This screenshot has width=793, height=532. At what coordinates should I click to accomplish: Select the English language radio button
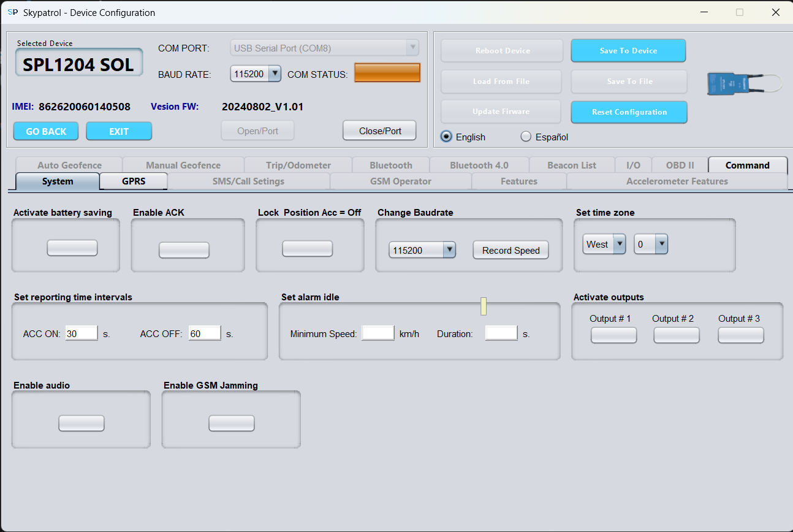[x=447, y=137]
